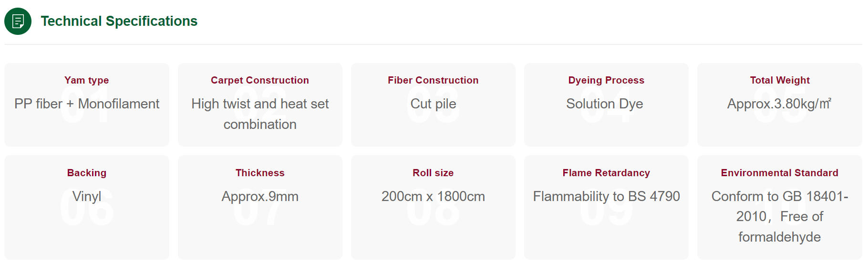Viewport: 868px width, 265px height.
Task: Click the Approx.3.80kg/㎡ value
Action: (779, 104)
